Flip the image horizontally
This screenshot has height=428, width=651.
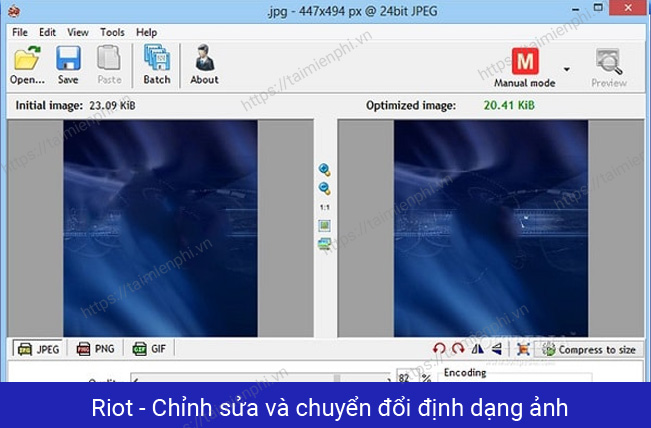[x=477, y=349]
